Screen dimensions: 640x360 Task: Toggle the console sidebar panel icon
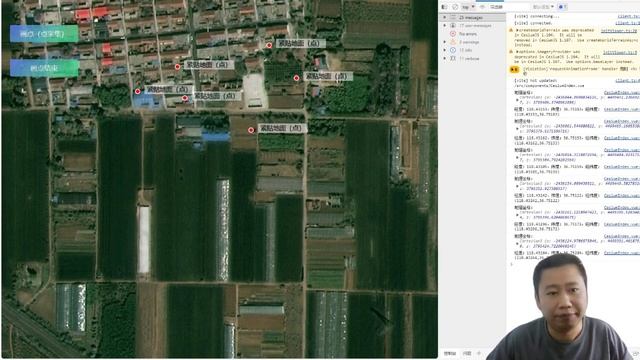tap(445, 7)
